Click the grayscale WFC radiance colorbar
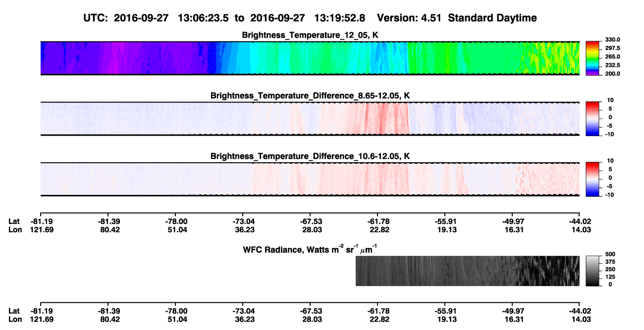 click(593, 271)
